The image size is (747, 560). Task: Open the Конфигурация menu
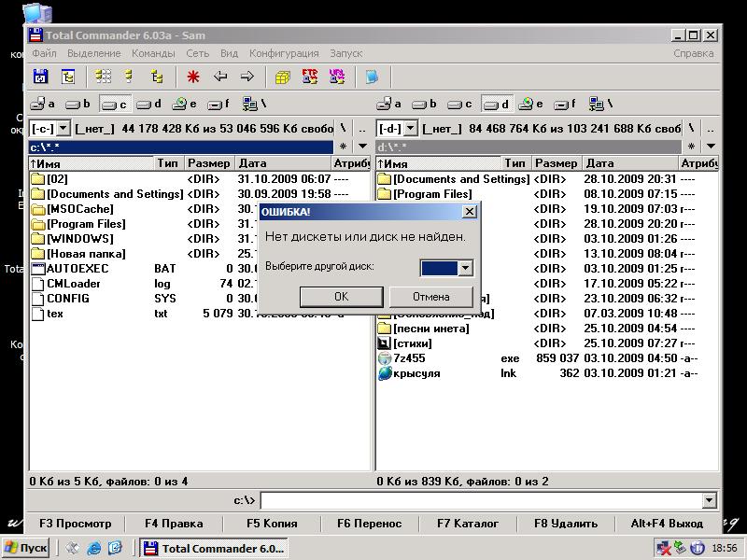coord(284,53)
